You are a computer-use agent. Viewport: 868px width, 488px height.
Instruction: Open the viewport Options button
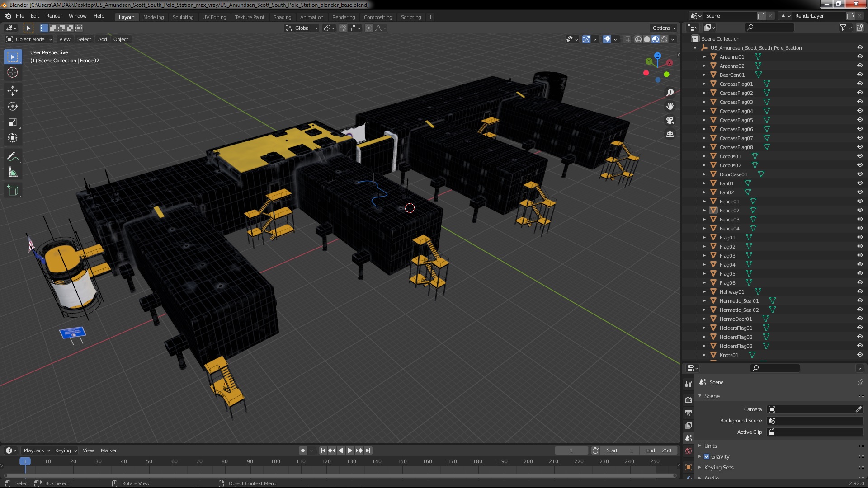[664, 28]
